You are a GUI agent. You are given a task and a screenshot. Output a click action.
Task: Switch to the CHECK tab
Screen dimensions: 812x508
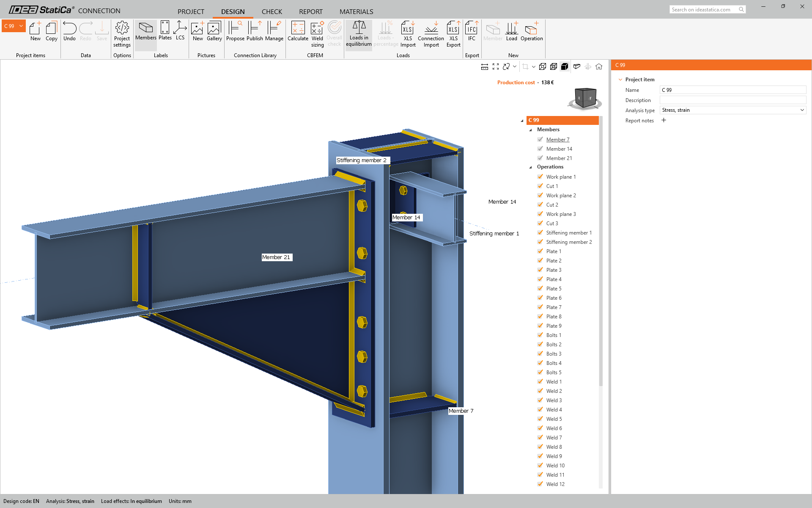272,11
